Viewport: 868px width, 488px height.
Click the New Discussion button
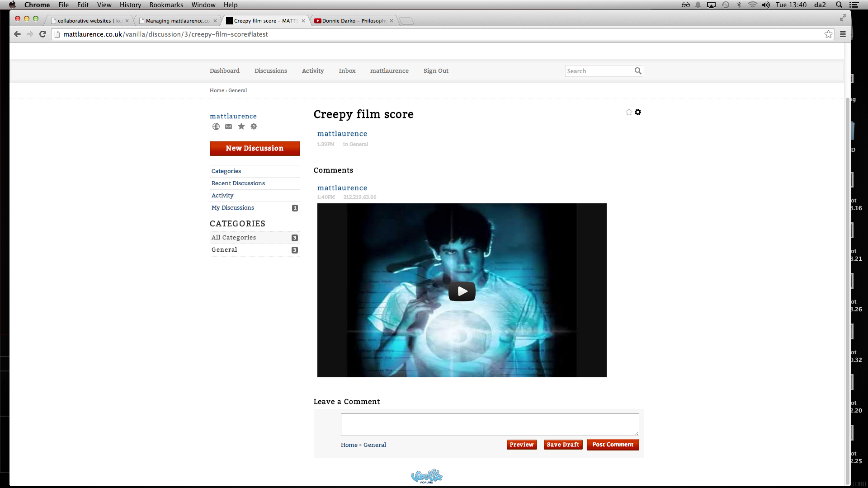[x=255, y=148]
